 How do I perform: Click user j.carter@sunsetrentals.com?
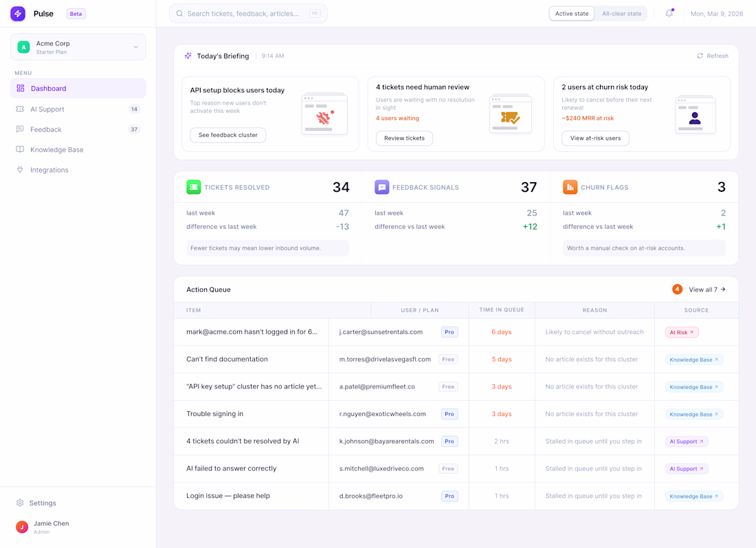pos(381,332)
